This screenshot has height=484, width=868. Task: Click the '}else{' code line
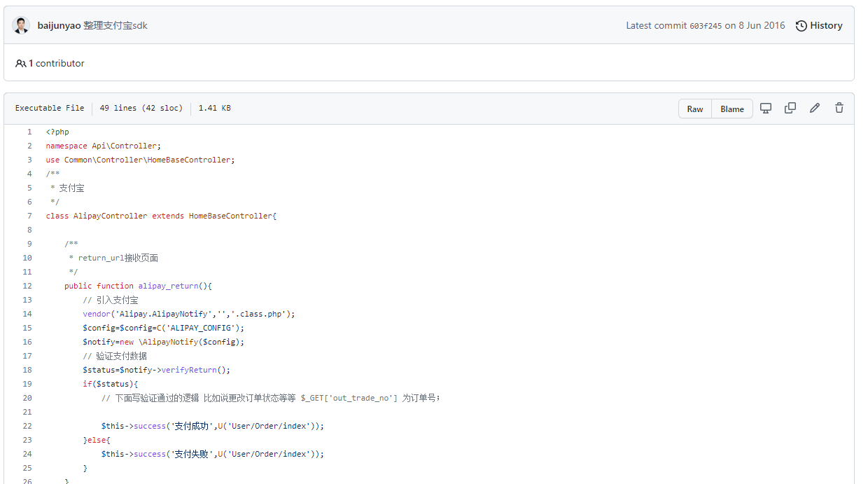click(97, 440)
